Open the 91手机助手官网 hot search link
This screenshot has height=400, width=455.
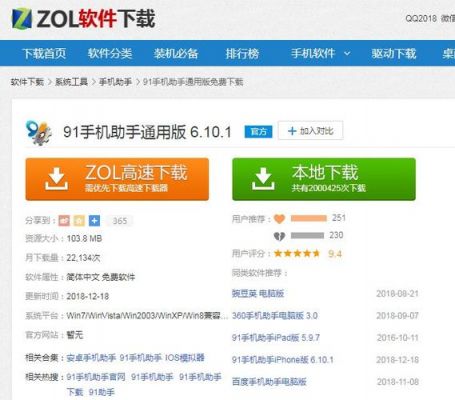click(96, 377)
